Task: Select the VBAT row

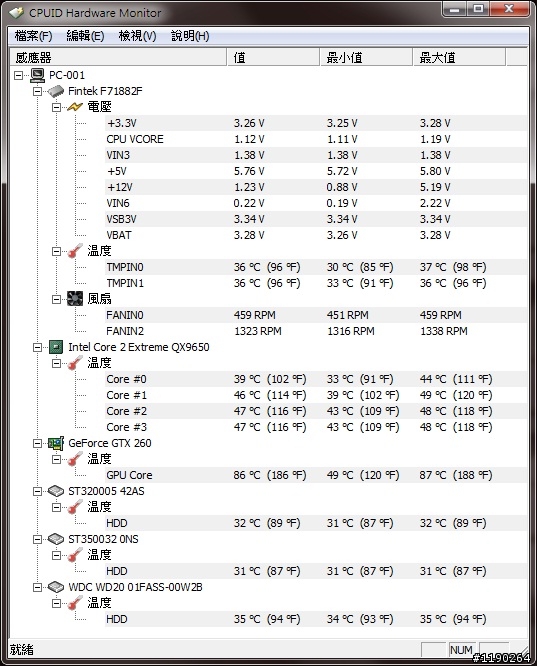Action: (316, 235)
